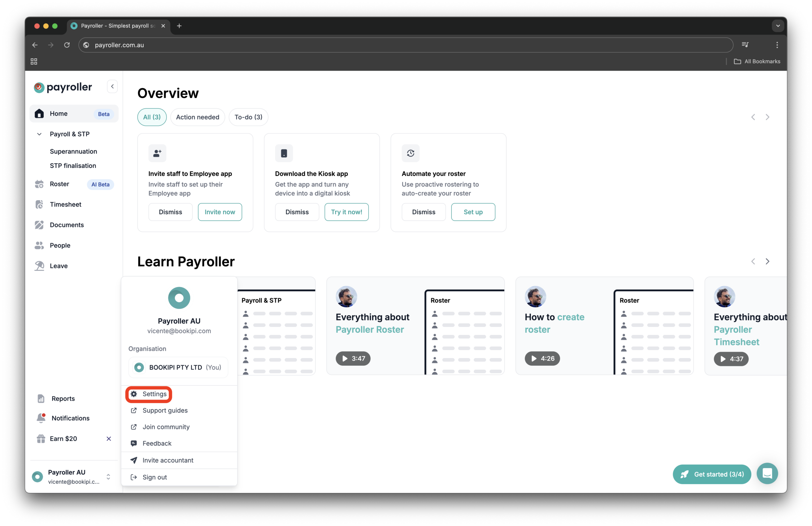The height and width of the screenshot is (526, 812).
Task: Open the Timesheet section icon
Action: (x=39, y=204)
